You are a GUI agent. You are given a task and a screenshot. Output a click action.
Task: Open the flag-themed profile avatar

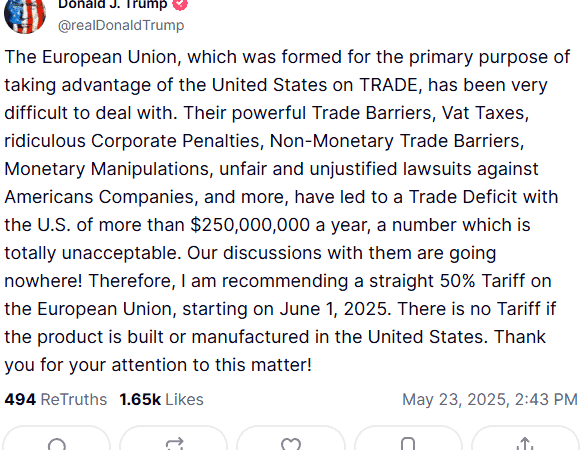tap(25, 16)
